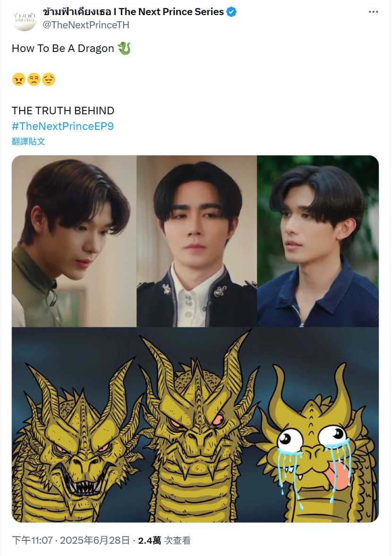392x556 pixels.
Task: View the right photo of man in navy shirt
Action: point(318,241)
